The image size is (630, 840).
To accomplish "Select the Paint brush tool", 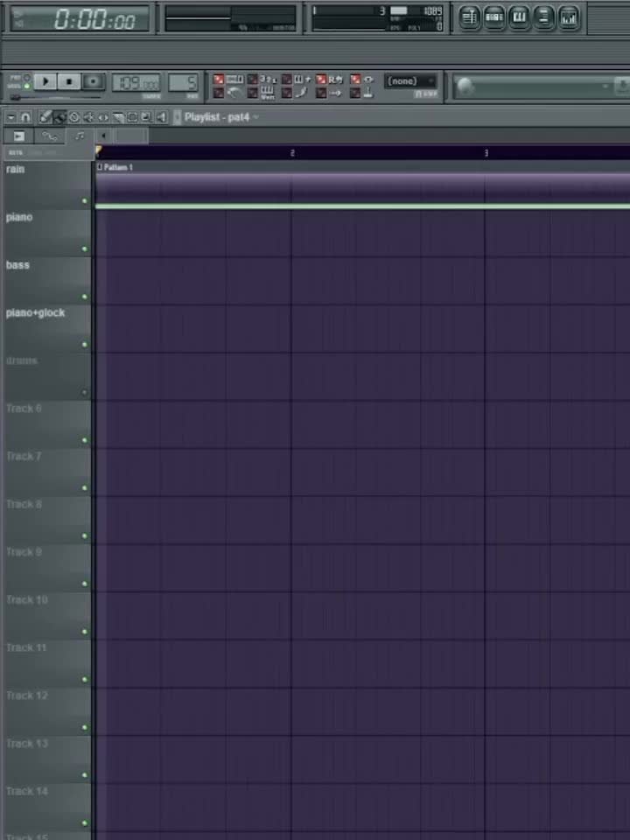I will click(59, 116).
